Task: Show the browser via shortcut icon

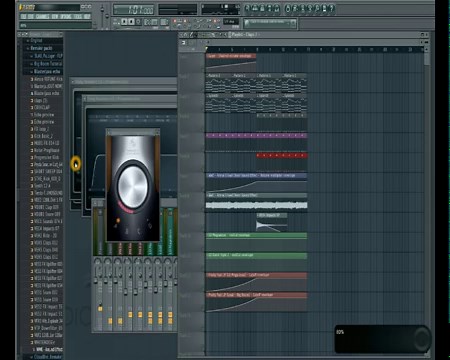Action: [269, 8]
